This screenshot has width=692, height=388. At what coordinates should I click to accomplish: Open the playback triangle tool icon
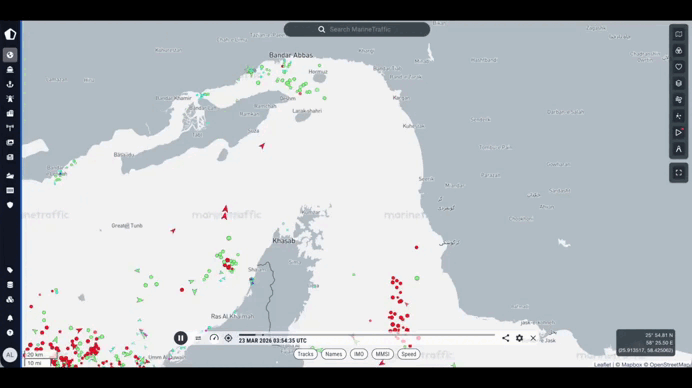679,132
